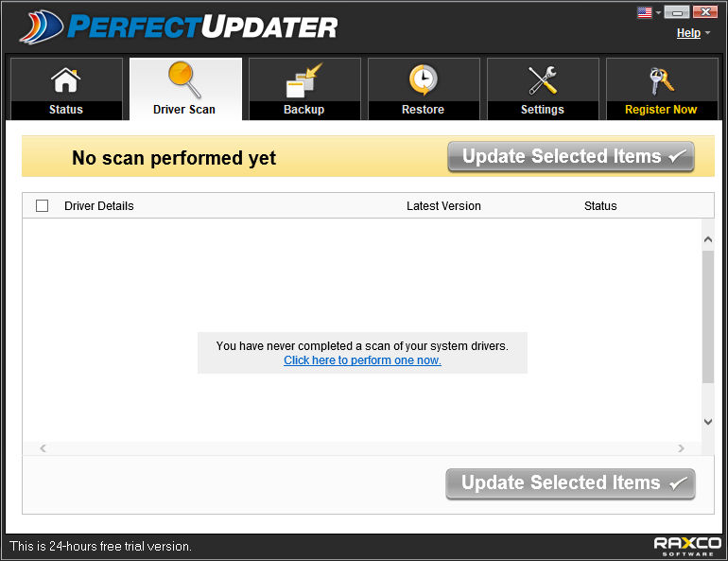Screen dimensions: 728x561
Task: Go to the Restore tab label
Action: click(x=423, y=110)
